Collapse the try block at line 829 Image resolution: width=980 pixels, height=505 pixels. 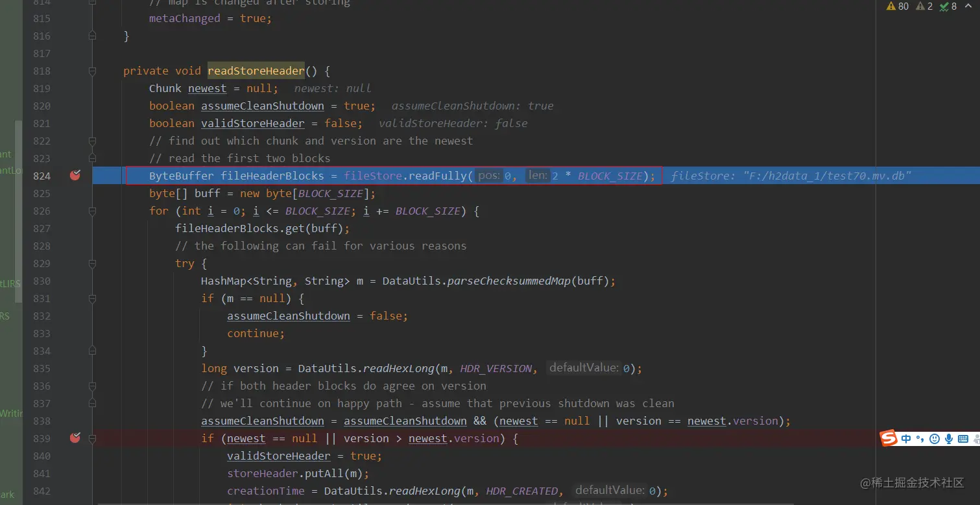tap(92, 263)
